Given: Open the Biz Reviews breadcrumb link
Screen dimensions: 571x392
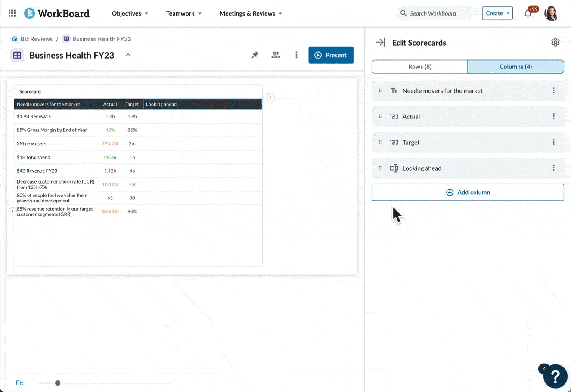Looking at the screenshot, I should point(36,39).
